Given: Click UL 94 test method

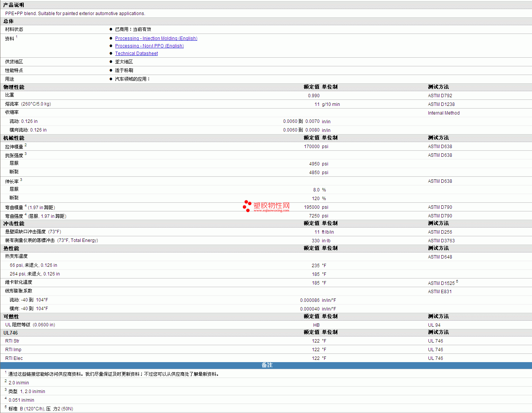Looking at the screenshot, I should point(434,325).
